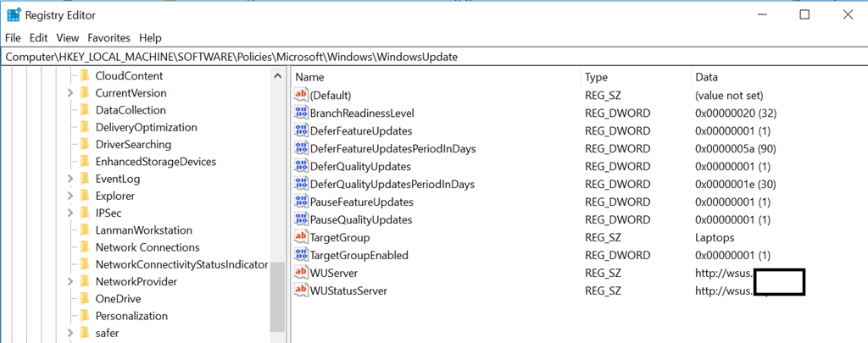Screen dimensions: 868x343
Task: Click the DeliveryOptimization folder icon
Action: coord(85,127)
